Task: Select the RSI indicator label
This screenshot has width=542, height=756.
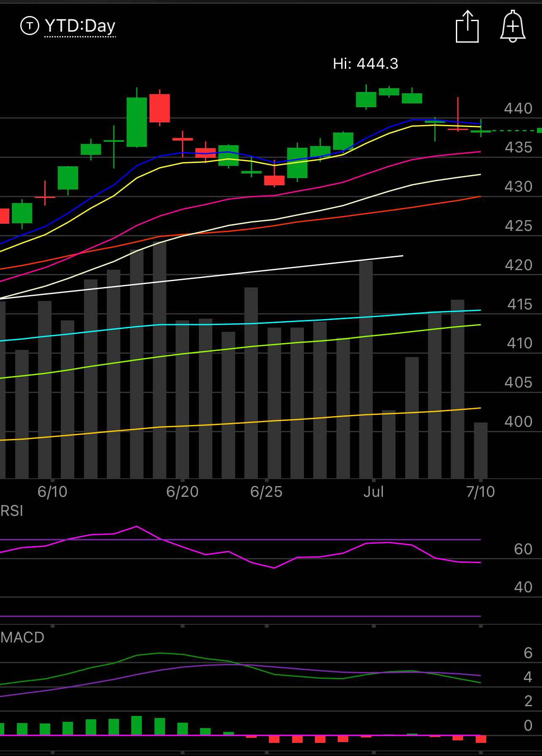Action: click(12, 511)
